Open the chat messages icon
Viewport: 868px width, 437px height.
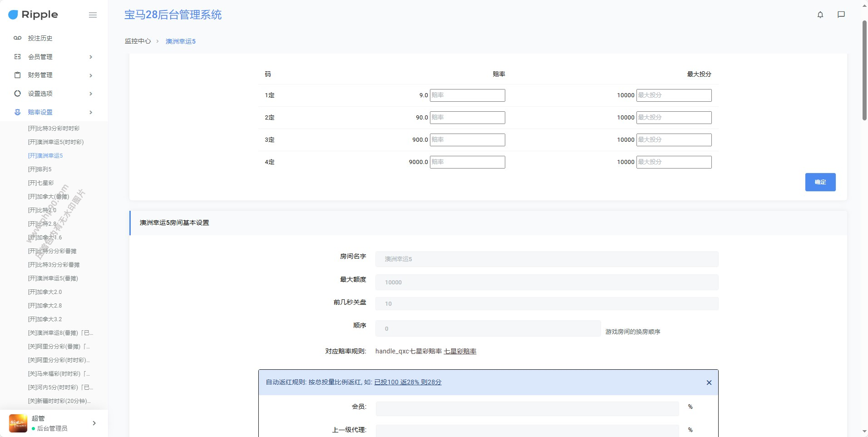841,15
